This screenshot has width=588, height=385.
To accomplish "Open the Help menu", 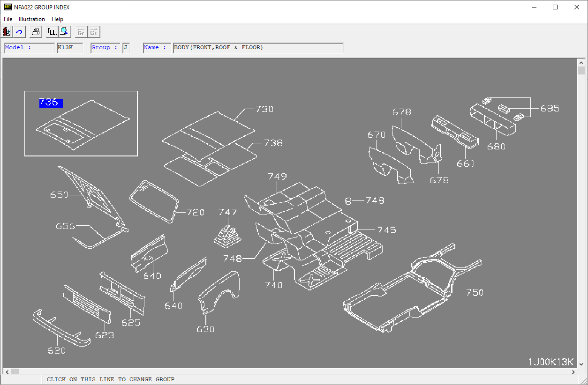I will pos(57,19).
